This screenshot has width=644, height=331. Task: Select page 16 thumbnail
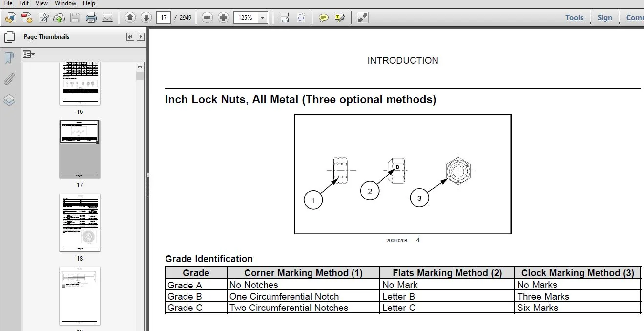pyautogui.click(x=80, y=84)
